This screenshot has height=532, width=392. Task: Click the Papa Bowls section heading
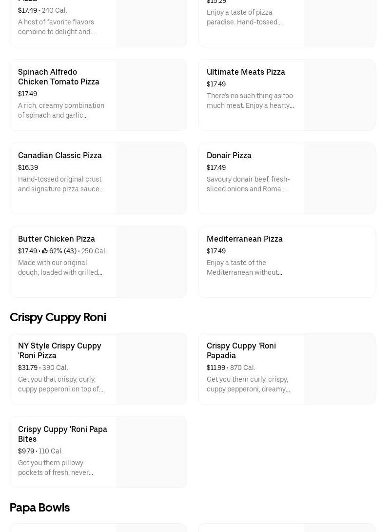click(40, 508)
